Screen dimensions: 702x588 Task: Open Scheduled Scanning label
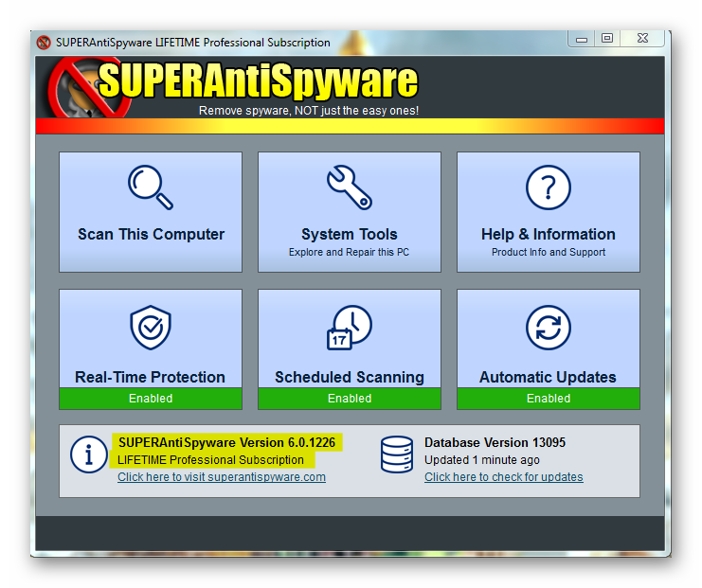point(350,377)
